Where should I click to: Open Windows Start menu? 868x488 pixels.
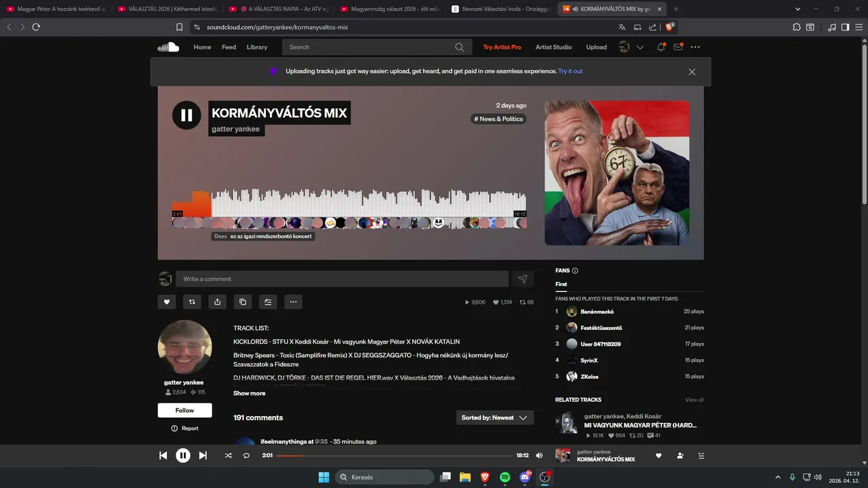pos(323,477)
